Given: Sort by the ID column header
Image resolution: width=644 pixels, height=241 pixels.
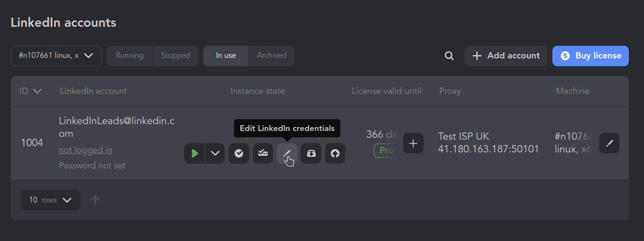Looking at the screenshot, I should click(x=30, y=91).
